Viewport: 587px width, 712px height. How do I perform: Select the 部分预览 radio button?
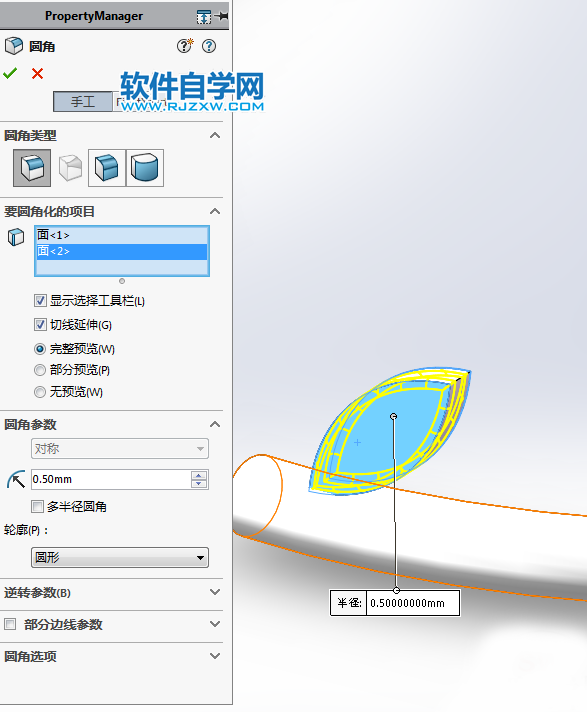point(40,370)
